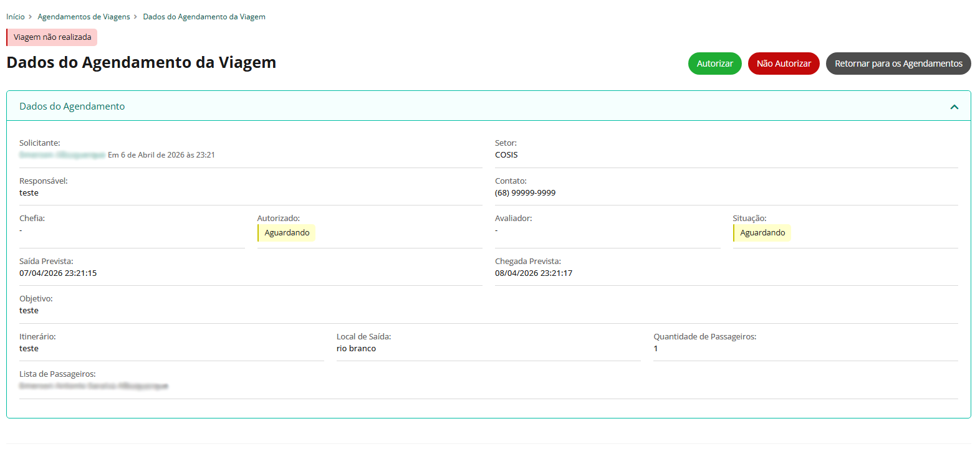Click Retornar para os Agendamentos button

point(898,64)
